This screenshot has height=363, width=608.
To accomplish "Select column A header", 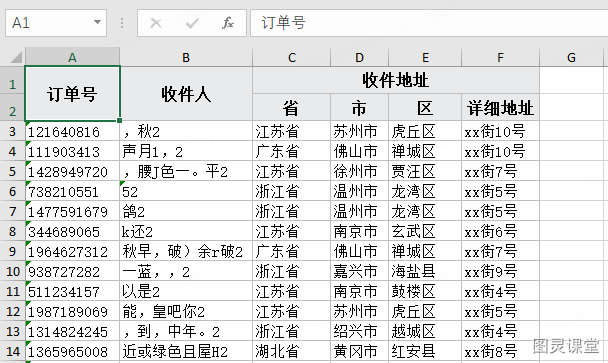I will (x=73, y=57).
